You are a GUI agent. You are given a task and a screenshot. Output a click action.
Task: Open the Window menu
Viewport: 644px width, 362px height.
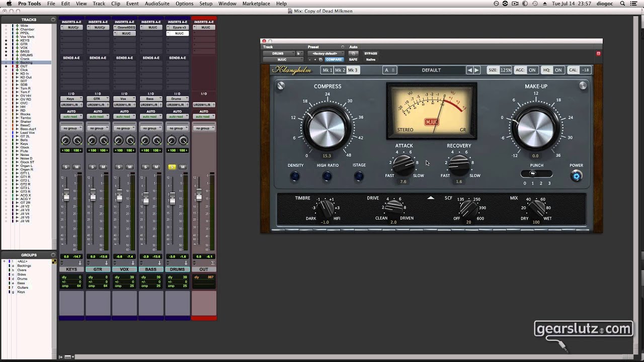click(227, 4)
